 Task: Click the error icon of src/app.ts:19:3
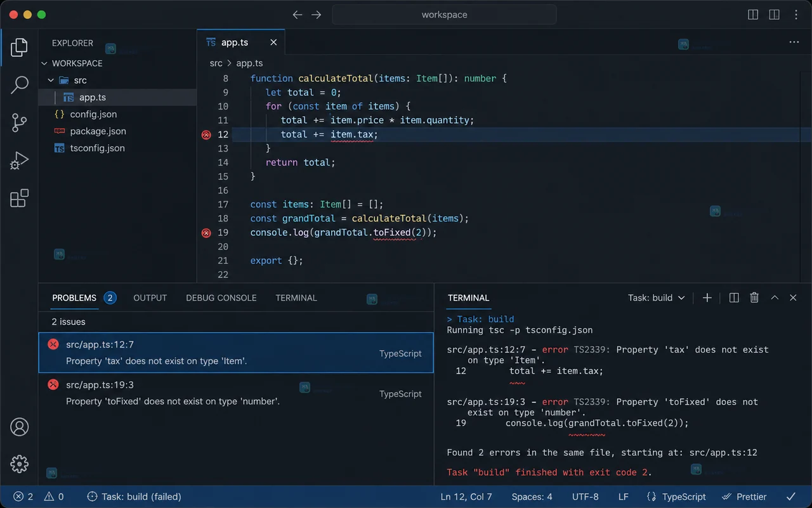[x=53, y=384]
